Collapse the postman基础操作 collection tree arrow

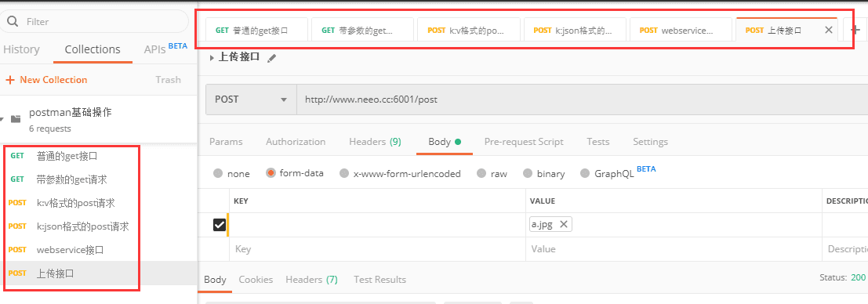[x=2, y=119]
